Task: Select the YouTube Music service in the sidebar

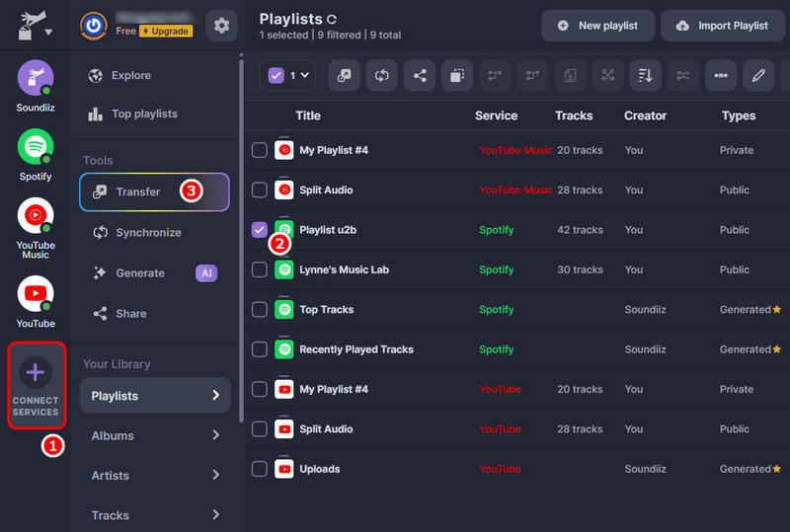Action: point(36,228)
